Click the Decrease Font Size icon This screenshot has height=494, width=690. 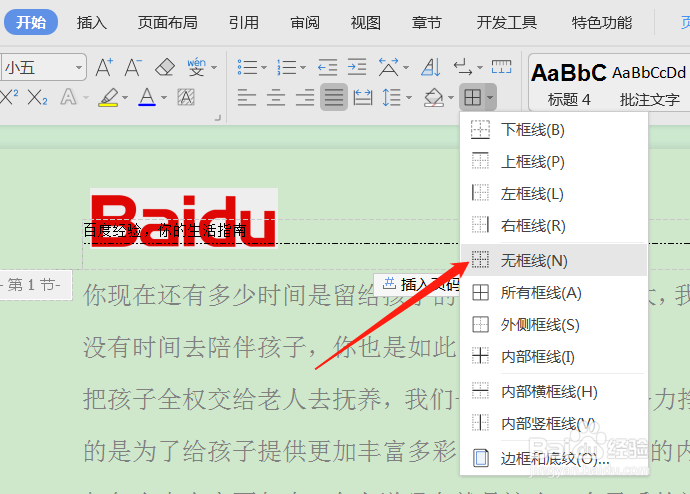pos(133,67)
